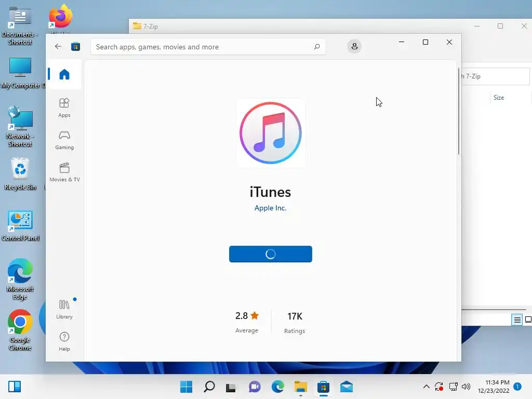Image resolution: width=532 pixels, height=399 pixels.
Task: Click Microsoft Store taskbar icon
Action: 323,387
